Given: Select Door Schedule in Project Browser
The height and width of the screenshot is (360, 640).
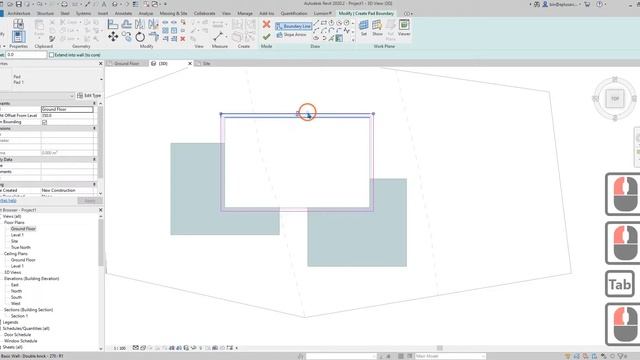Looking at the screenshot, I should coord(18,335).
